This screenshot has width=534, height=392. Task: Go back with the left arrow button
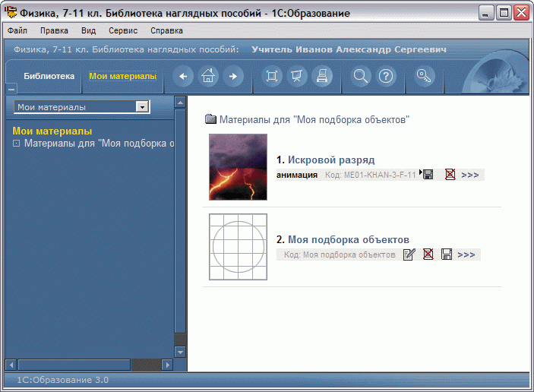pos(183,76)
